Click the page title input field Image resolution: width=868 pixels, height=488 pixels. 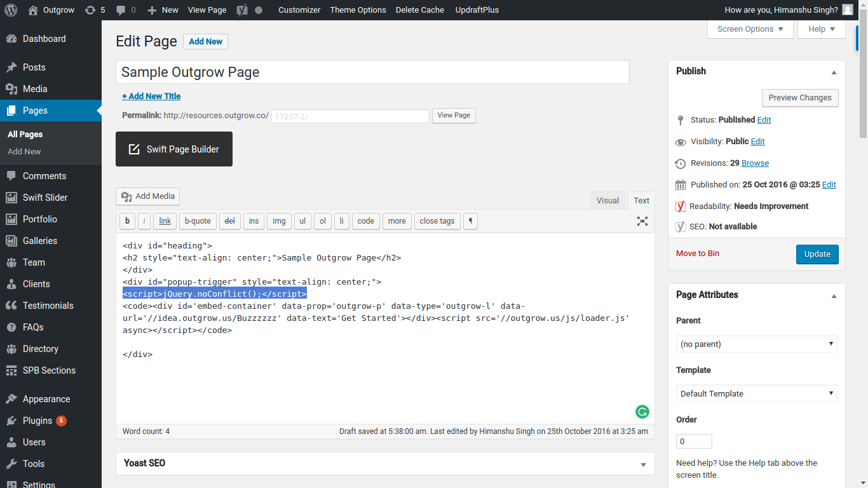(372, 72)
